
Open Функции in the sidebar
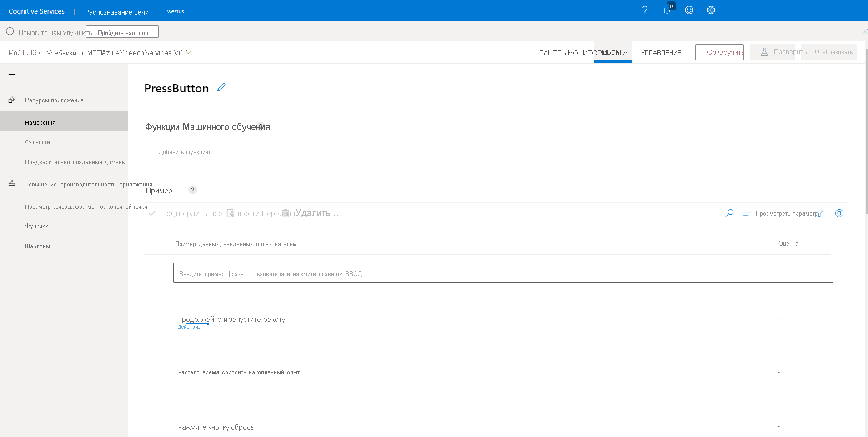tap(37, 226)
